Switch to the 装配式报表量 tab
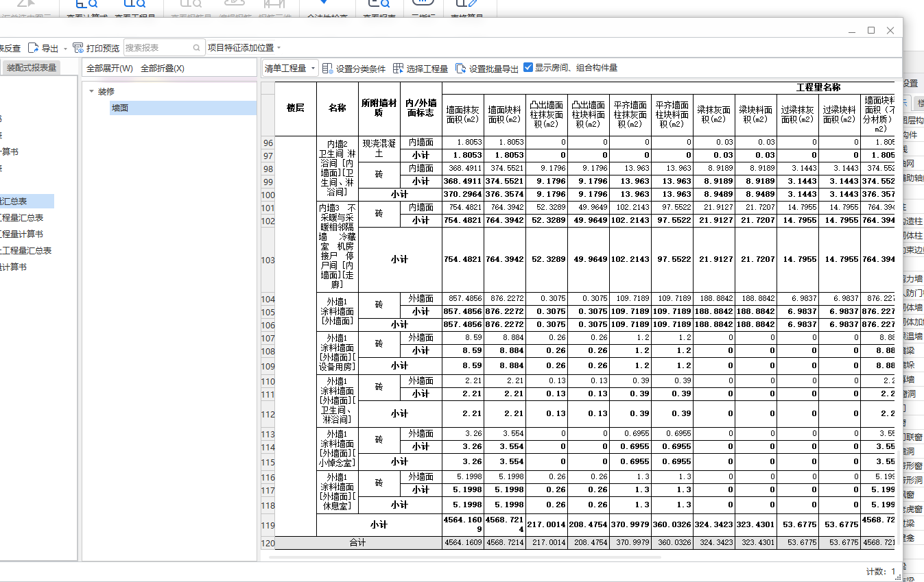This screenshot has width=924, height=582. pyautogui.click(x=32, y=68)
